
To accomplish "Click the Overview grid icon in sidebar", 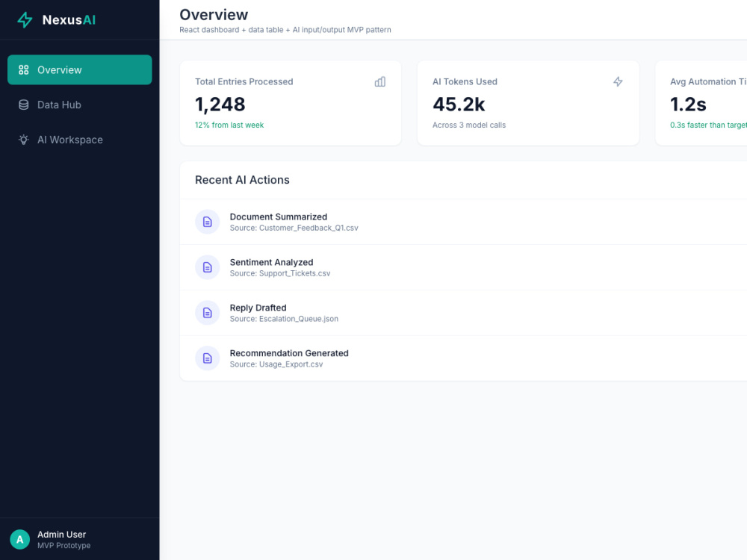I will (23, 70).
